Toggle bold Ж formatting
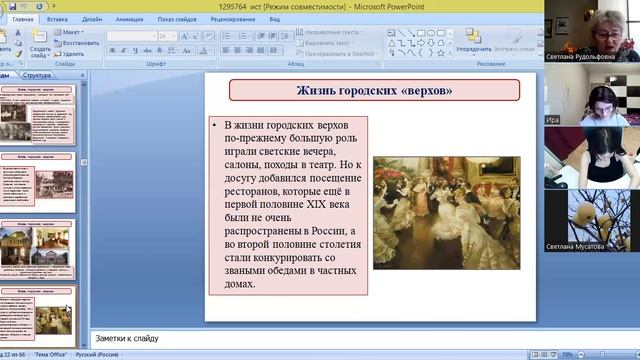This screenshot has height=360, width=640. click(x=112, y=51)
